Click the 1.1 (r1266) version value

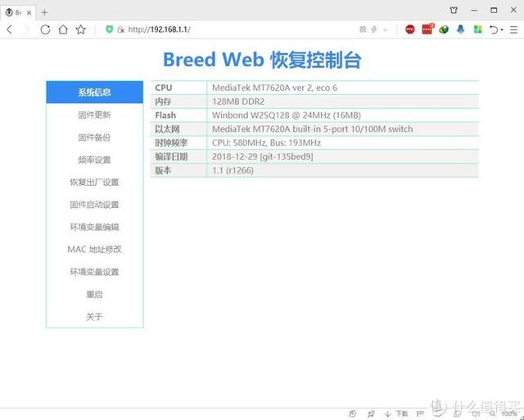(x=233, y=170)
